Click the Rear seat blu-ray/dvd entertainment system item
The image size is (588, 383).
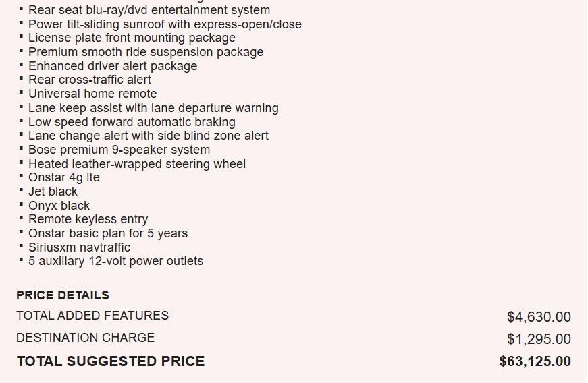coord(149,10)
